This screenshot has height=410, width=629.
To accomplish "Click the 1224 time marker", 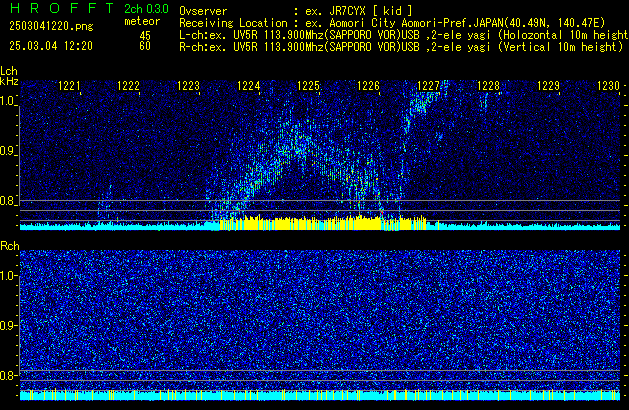I will [248, 86].
